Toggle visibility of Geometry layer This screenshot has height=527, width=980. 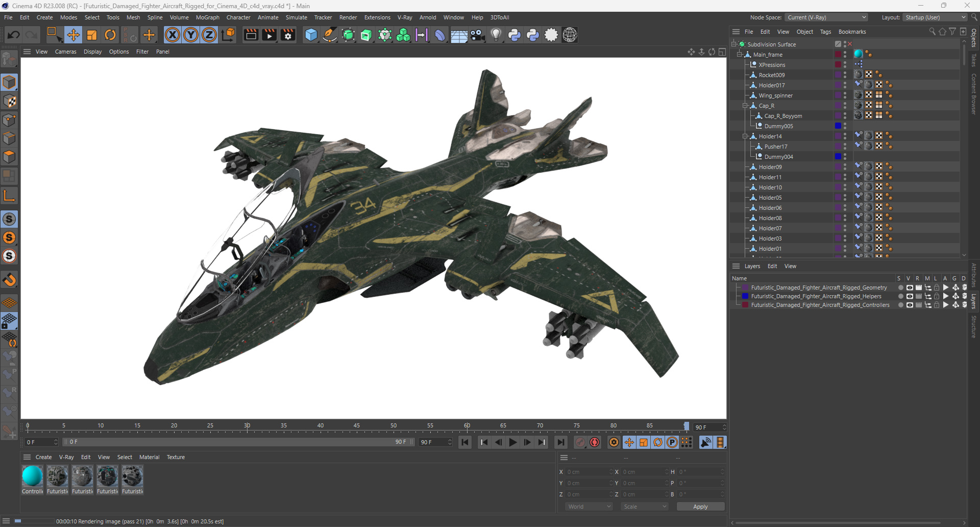point(910,288)
